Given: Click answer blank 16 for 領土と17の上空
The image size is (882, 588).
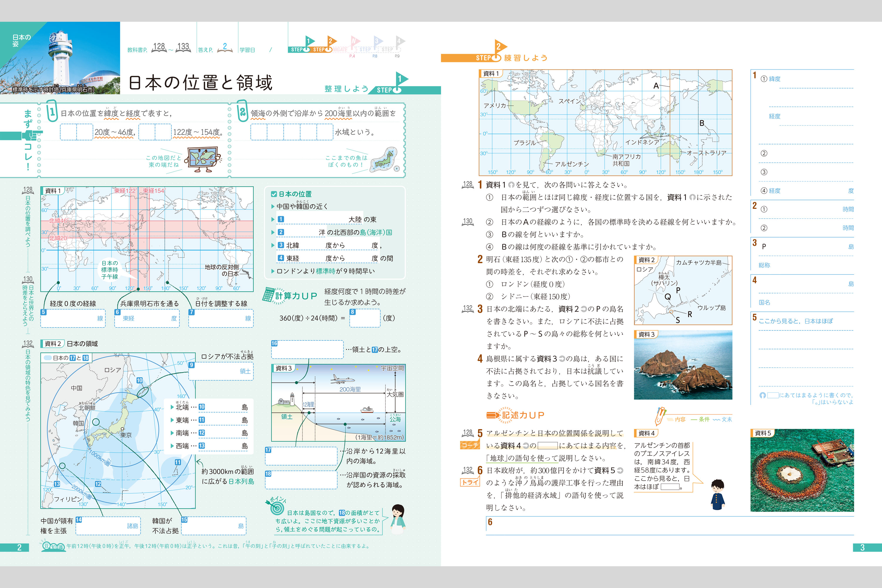Looking at the screenshot, I should 307,350.
